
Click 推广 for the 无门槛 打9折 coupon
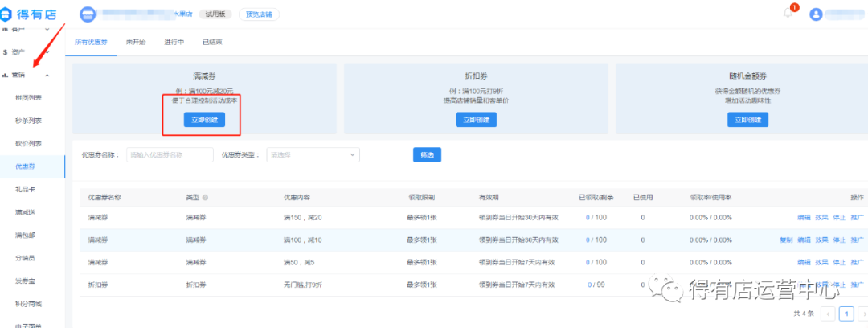[x=857, y=285]
